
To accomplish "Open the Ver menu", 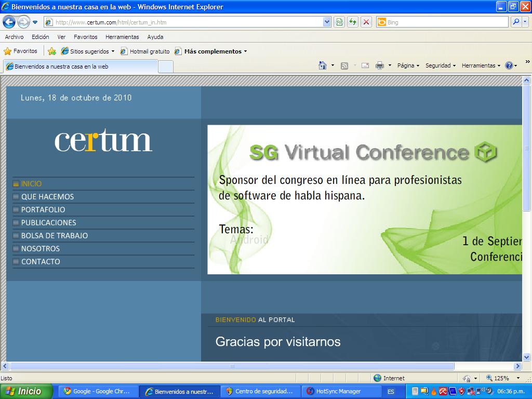I will [61, 37].
